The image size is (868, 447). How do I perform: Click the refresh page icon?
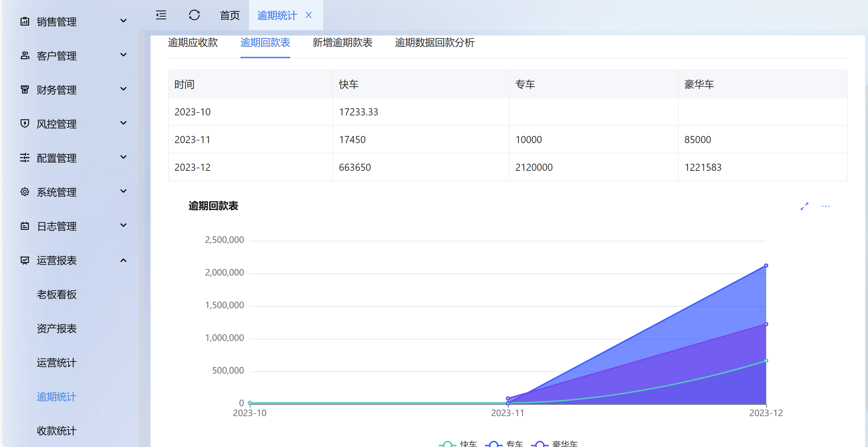click(x=194, y=15)
